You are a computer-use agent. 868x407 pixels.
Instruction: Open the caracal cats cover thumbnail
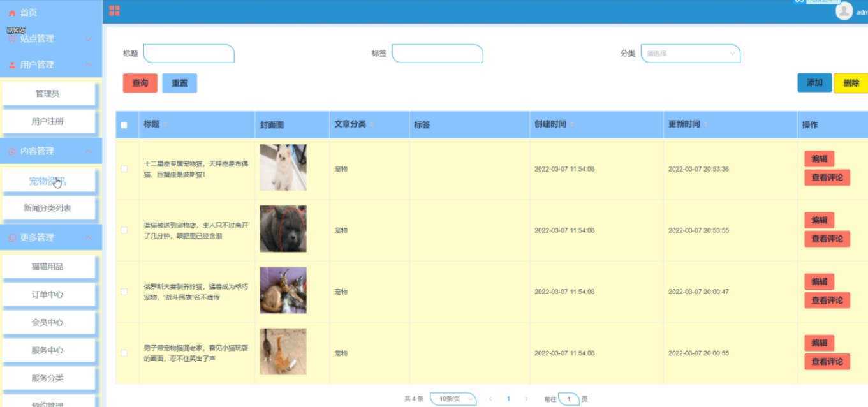pos(283,290)
